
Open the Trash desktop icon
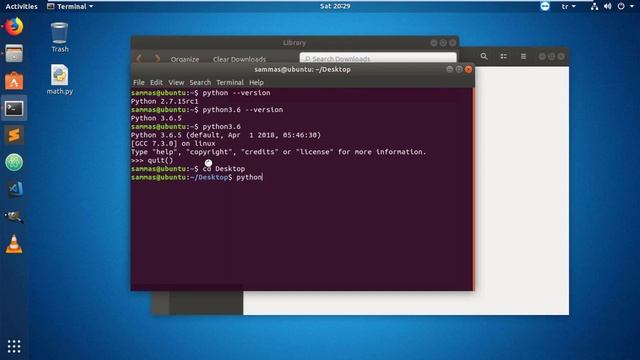pos(60,38)
